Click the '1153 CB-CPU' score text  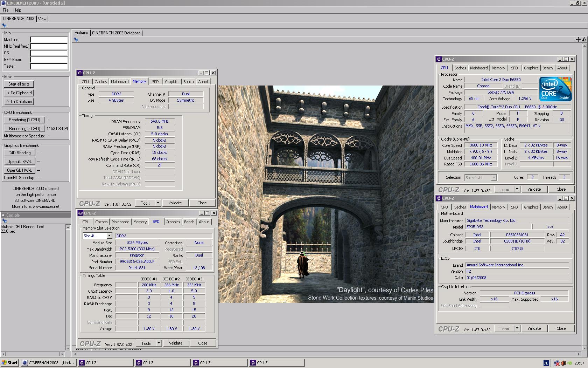tap(57, 129)
